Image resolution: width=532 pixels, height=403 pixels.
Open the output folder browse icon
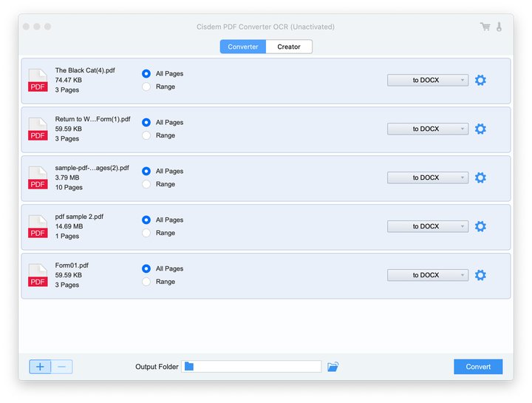pos(332,367)
